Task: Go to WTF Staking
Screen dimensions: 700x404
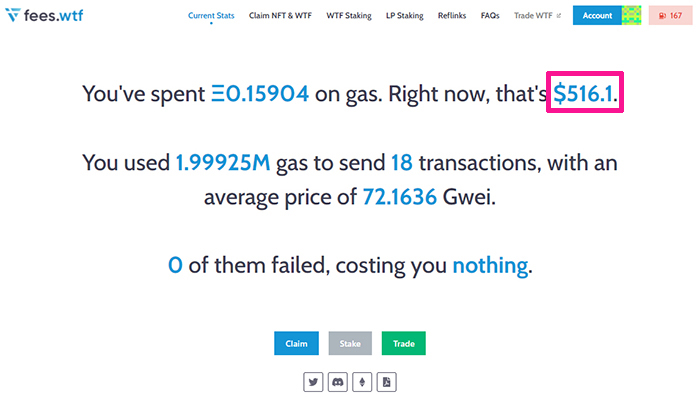Action: (x=349, y=16)
